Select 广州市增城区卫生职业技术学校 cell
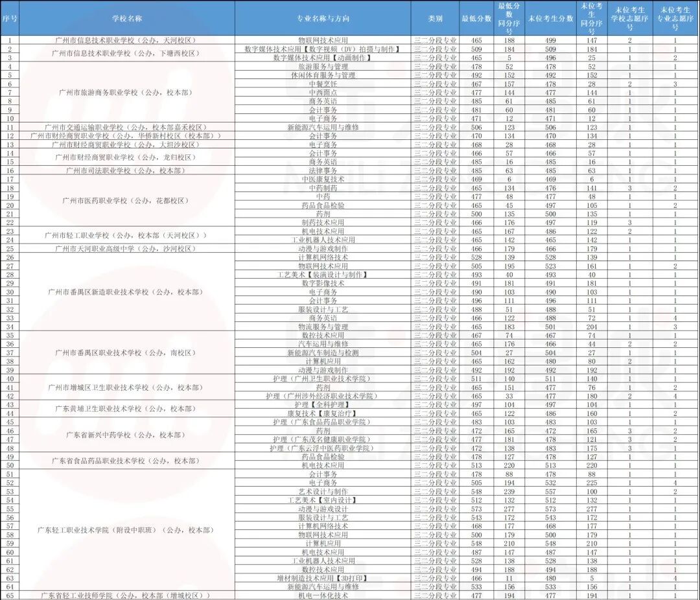This screenshot has width=700, height=600. pos(127,387)
